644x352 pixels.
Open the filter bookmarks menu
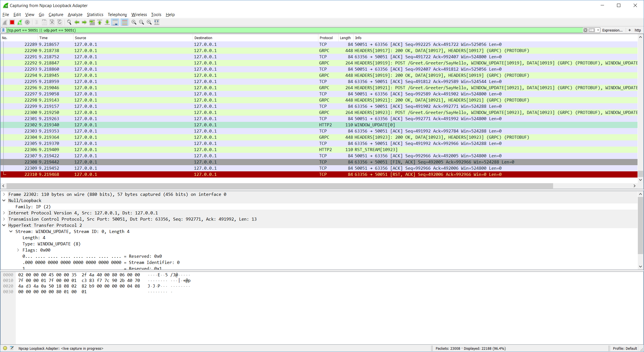[3, 30]
